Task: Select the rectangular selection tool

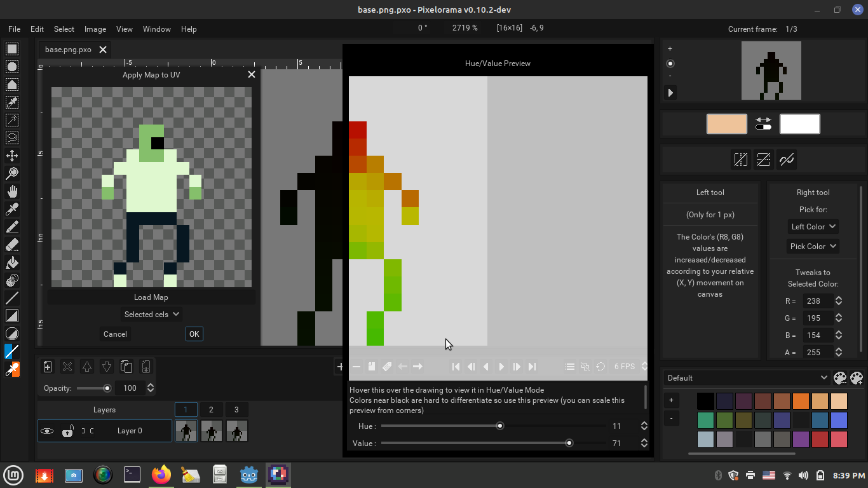Action: [11, 49]
